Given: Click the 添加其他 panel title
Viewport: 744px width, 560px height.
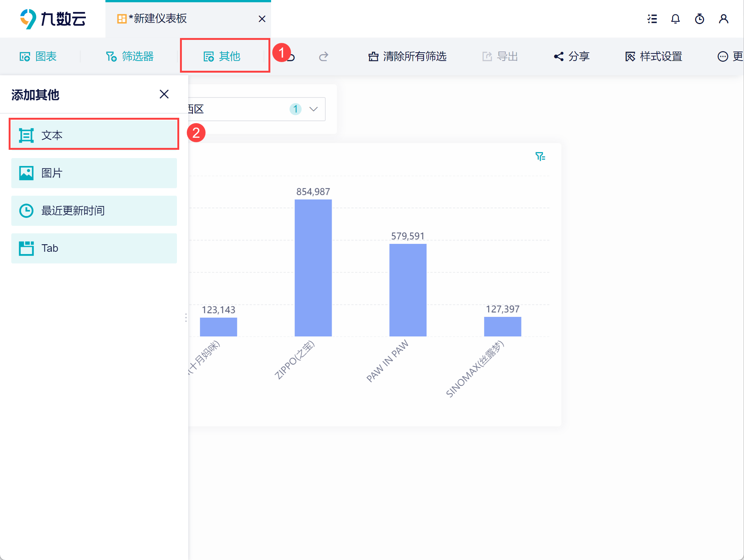Looking at the screenshot, I should [35, 95].
